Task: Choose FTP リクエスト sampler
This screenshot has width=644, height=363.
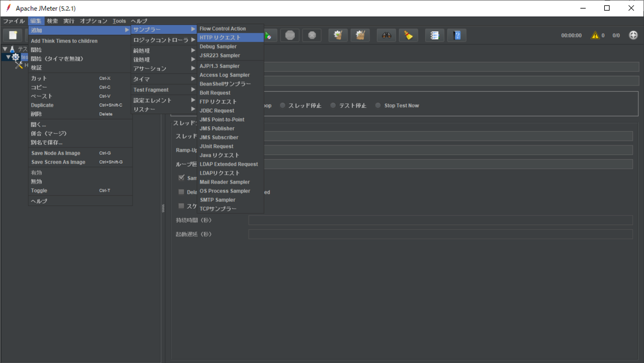Action: [x=231, y=101]
